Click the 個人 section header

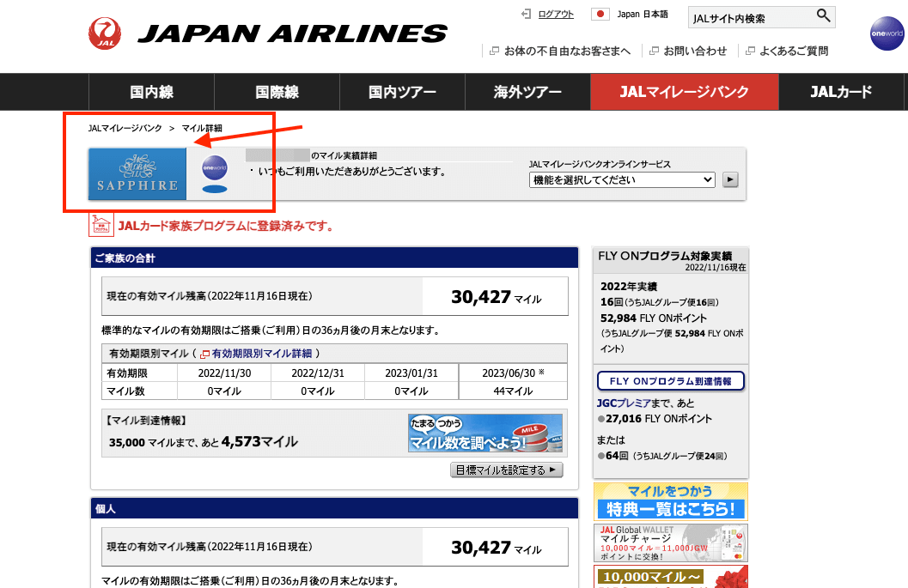334,509
